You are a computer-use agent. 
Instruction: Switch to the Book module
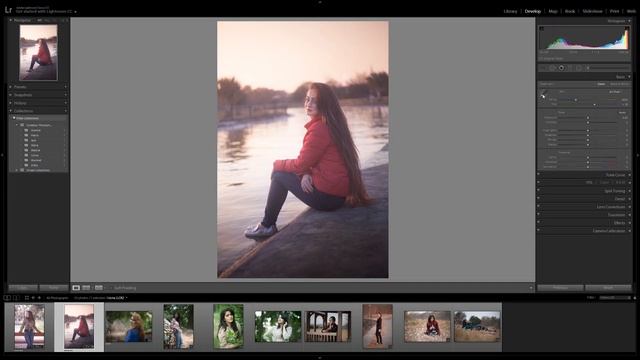pyautogui.click(x=570, y=11)
